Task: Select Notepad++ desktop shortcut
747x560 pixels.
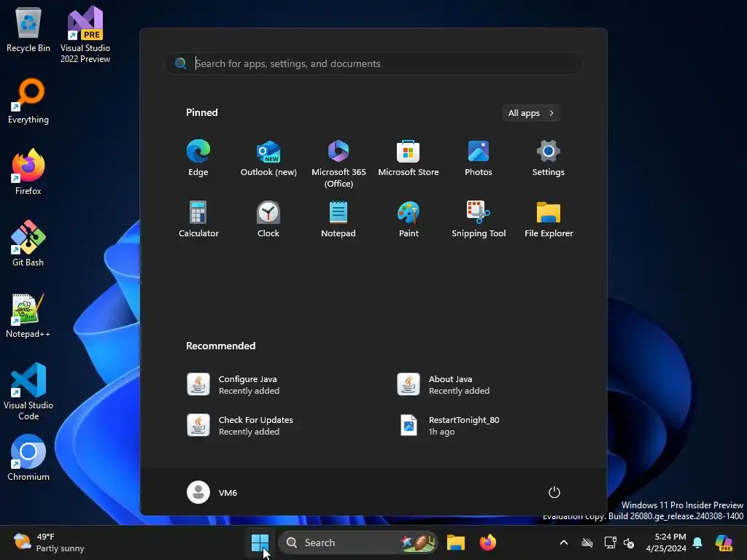Action: (28, 315)
